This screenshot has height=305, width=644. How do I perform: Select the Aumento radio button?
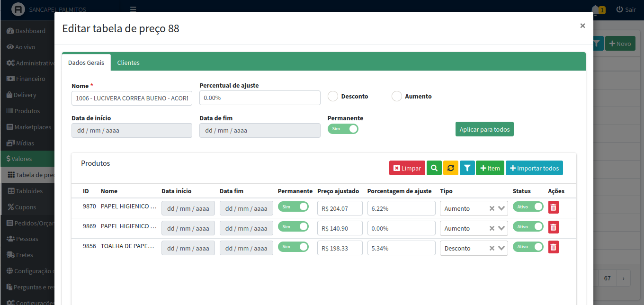397,96
